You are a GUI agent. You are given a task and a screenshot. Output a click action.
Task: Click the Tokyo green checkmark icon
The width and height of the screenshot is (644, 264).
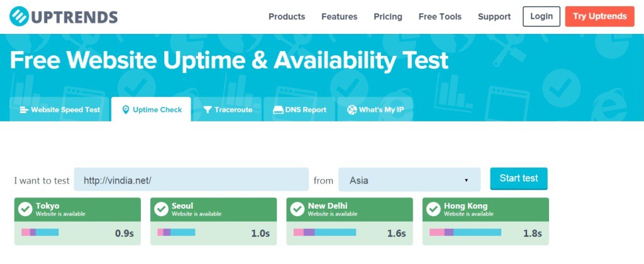coord(25,209)
